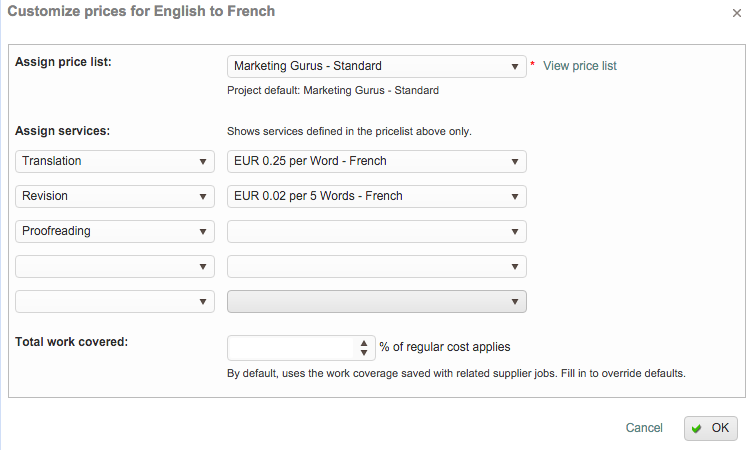Decrease the Total work covered value with down arrow

click(364, 353)
